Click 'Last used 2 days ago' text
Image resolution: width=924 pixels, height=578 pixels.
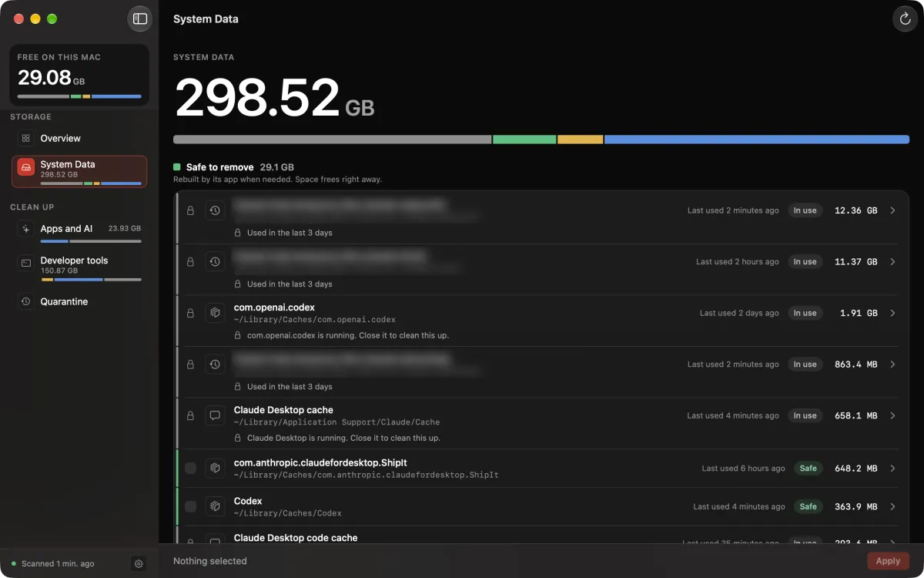coord(739,313)
